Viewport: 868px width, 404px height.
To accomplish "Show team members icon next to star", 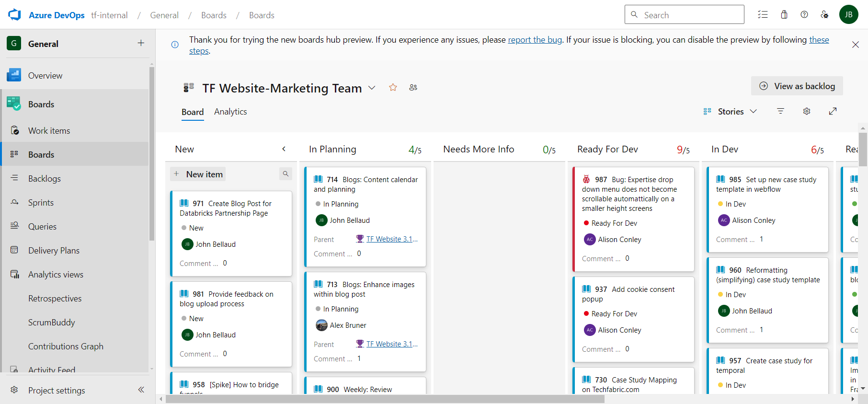I will [x=413, y=87].
